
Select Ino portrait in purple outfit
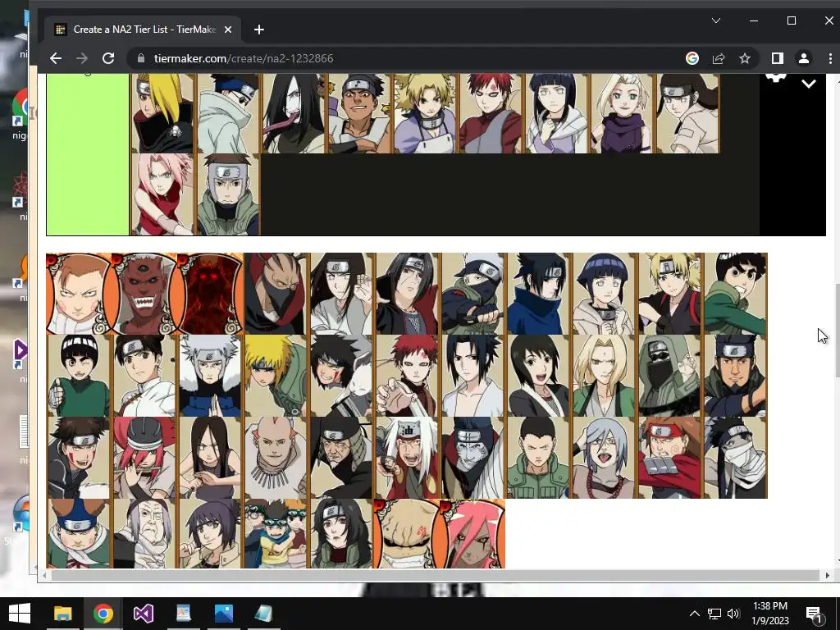coord(622,113)
